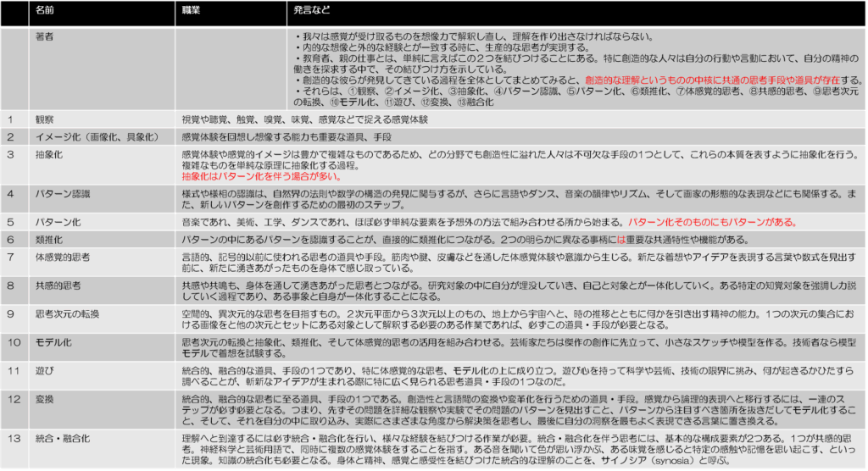Click the 思考次元の転換 name cell
Image resolution: width=868 pixels, height=471 pixels.
click(67, 314)
